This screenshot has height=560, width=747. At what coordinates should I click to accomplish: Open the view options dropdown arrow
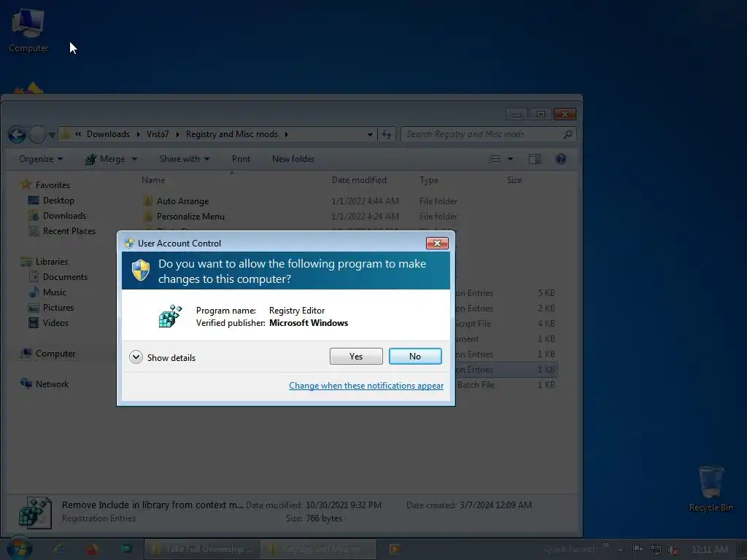point(510,159)
